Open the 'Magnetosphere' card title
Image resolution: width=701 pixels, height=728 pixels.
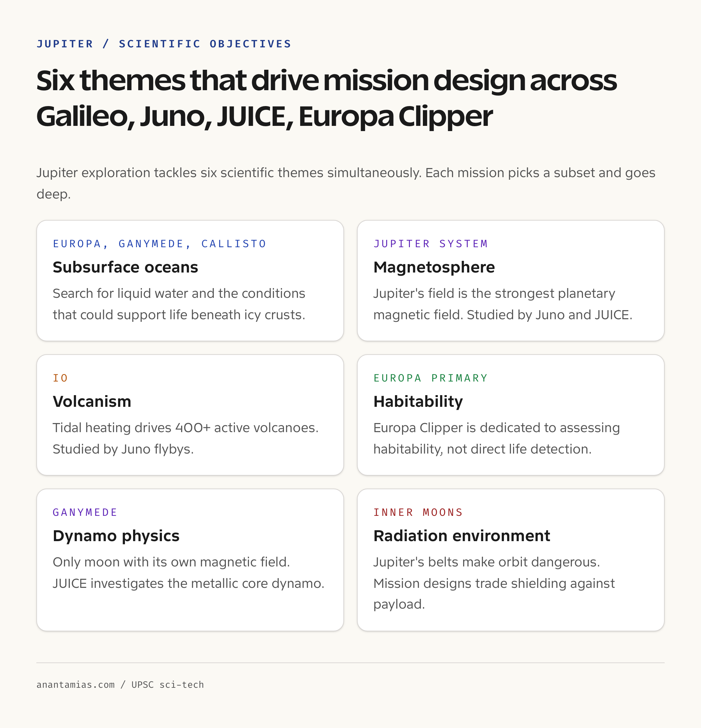[434, 267]
